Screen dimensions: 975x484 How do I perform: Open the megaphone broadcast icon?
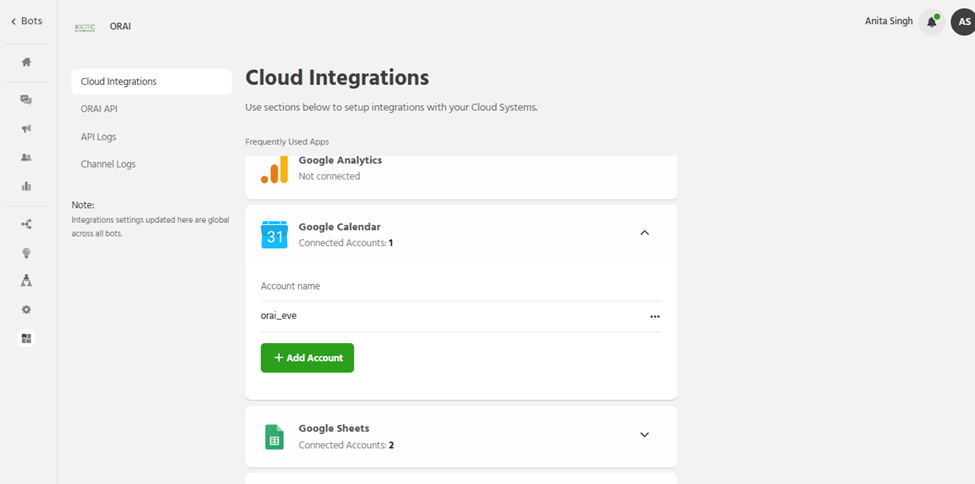[27, 129]
